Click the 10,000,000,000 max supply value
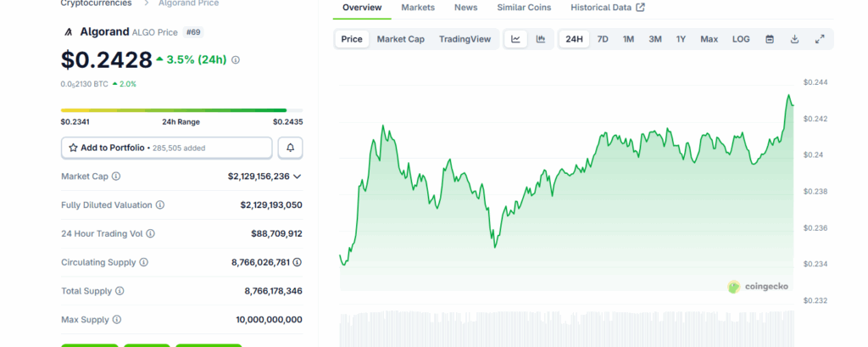 (269, 320)
